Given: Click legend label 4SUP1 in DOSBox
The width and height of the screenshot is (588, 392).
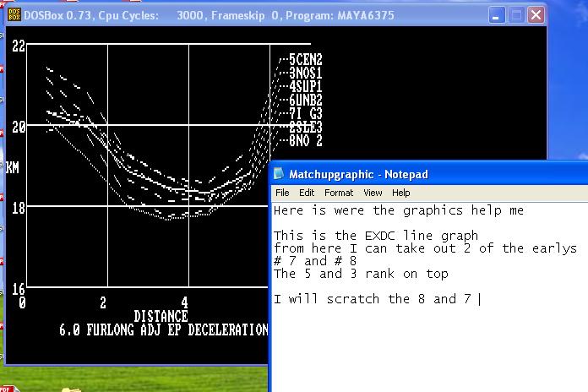Looking at the screenshot, I should coord(306,86).
